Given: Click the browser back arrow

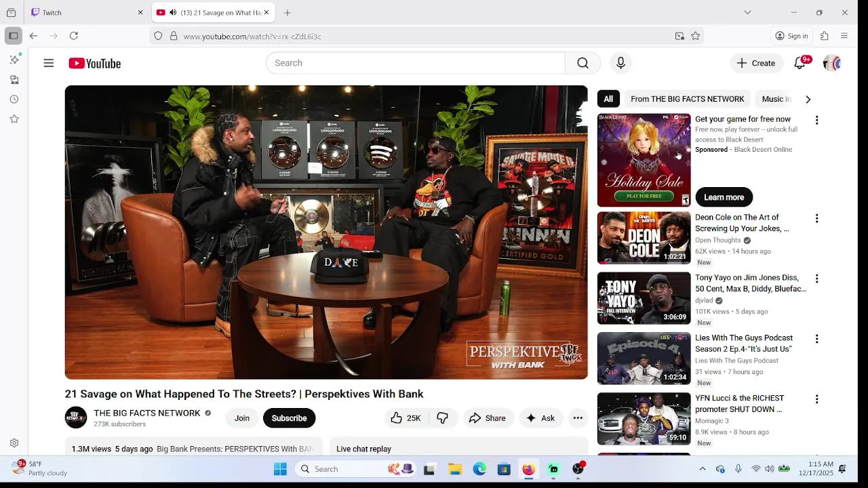Looking at the screenshot, I should pyautogui.click(x=33, y=36).
